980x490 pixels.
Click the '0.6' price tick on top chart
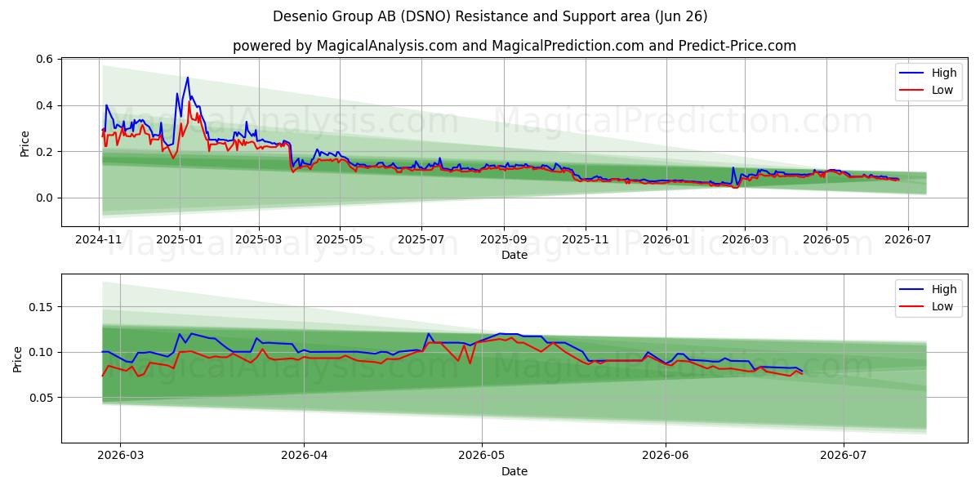tap(44, 60)
